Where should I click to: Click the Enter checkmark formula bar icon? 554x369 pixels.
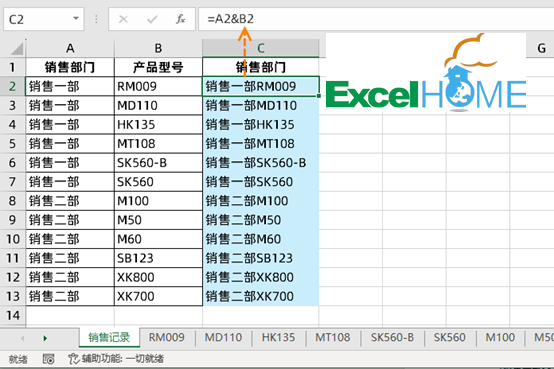(x=152, y=19)
